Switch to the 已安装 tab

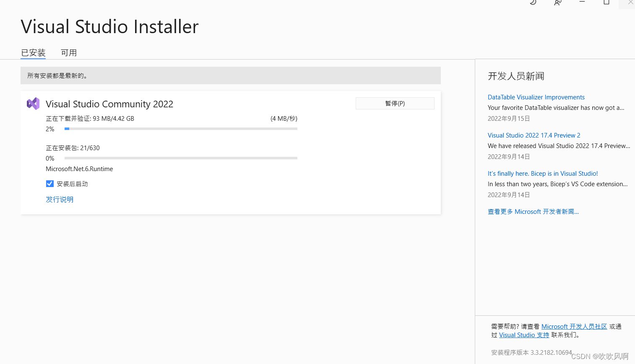coord(33,53)
